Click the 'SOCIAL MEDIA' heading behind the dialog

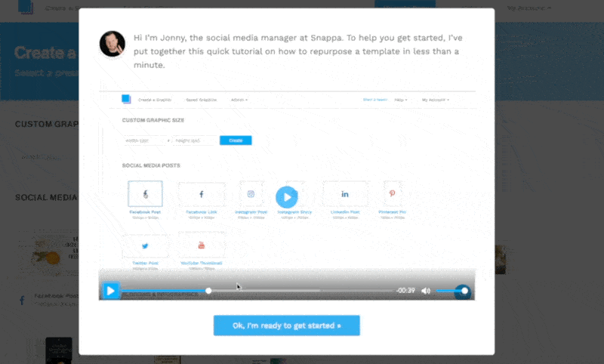(46, 198)
